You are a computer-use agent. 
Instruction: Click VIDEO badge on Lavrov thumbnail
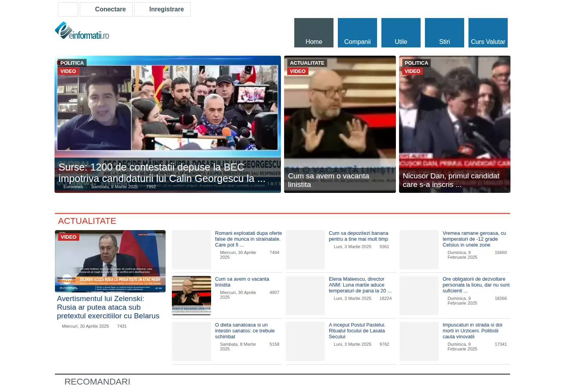coord(69,237)
